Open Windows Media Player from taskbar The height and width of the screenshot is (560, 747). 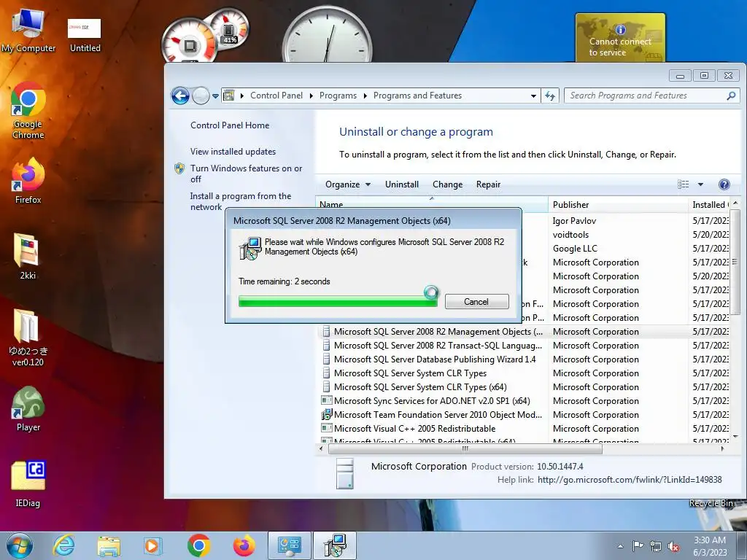pos(153,545)
